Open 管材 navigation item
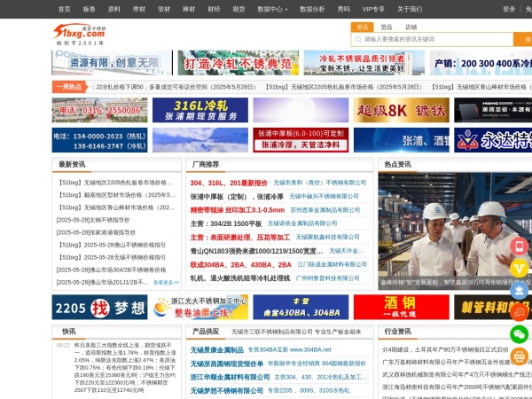Screen dimensions: 532x399 coord(164,9)
